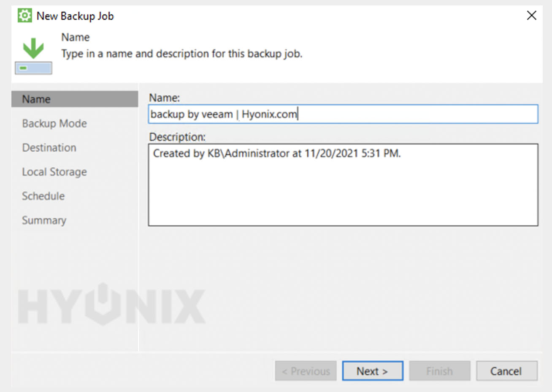This screenshot has height=392, width=552.
Task: Open the Destination step
Action: [49, 148]
